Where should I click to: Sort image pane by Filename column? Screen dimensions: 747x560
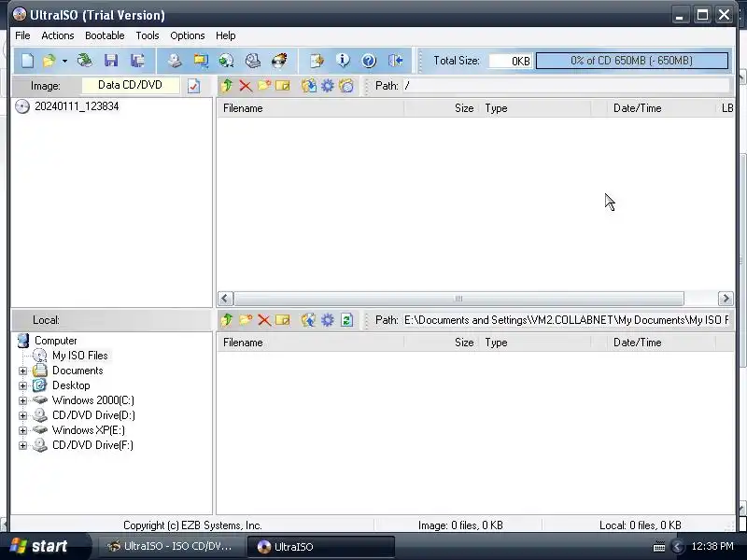(311, 108)
